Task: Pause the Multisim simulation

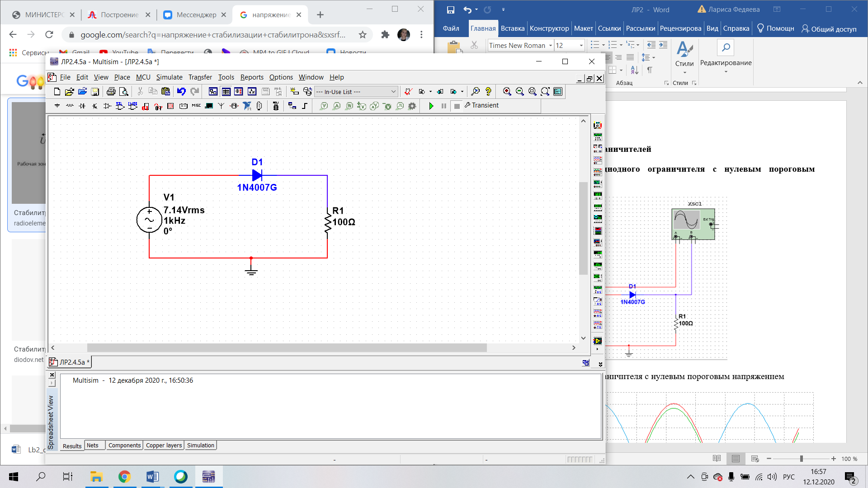Action: pyautogui.click(x=444, y=106)
